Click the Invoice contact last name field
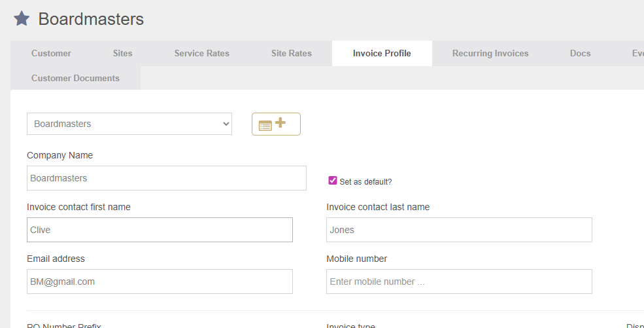Image resolution: width=644 pixels, height=328 pixels. (x=459, y=230)
